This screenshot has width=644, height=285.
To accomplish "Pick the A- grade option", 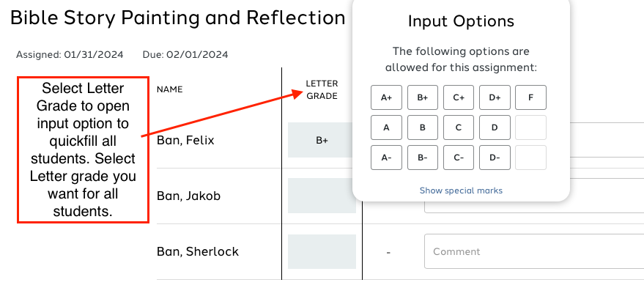I will [386, 158].
